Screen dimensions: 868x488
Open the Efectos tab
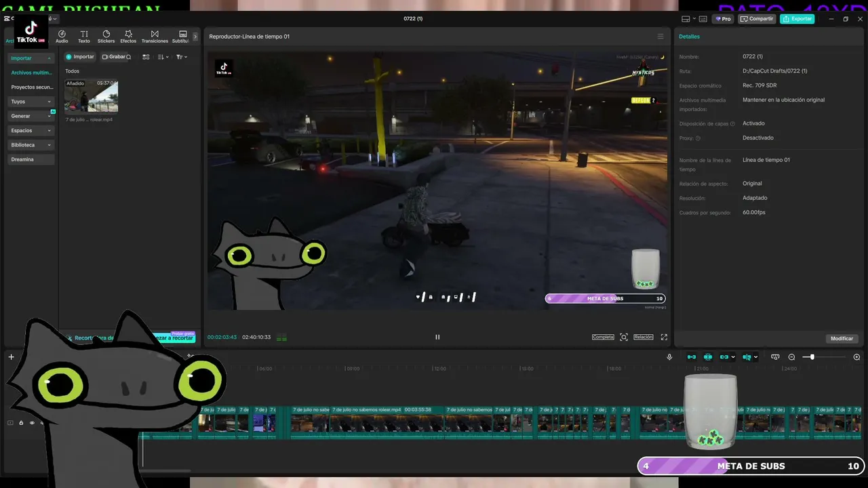click(128, 37)
